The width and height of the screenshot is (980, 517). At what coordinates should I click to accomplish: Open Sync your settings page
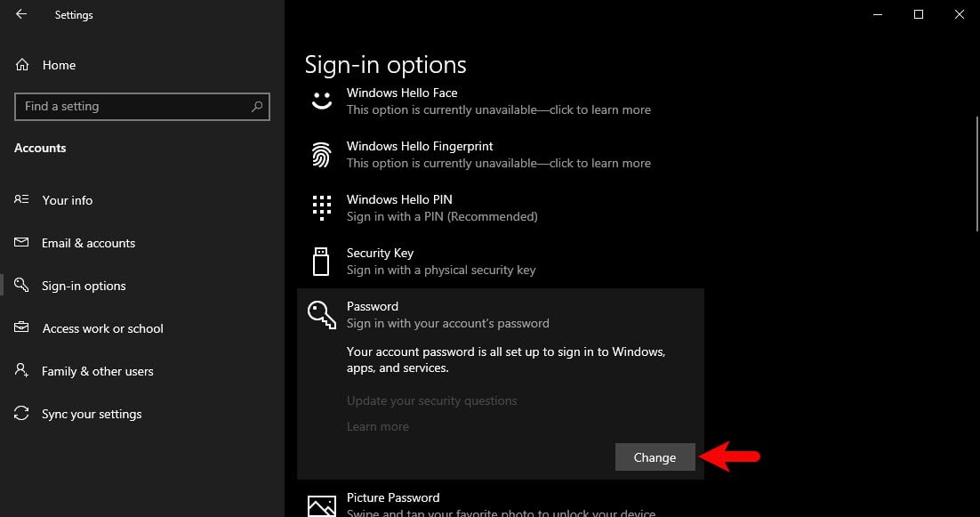point(92,414)
